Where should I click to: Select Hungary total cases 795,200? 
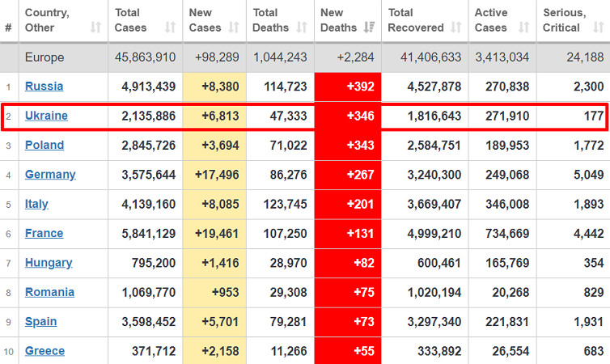coord(154,263)
